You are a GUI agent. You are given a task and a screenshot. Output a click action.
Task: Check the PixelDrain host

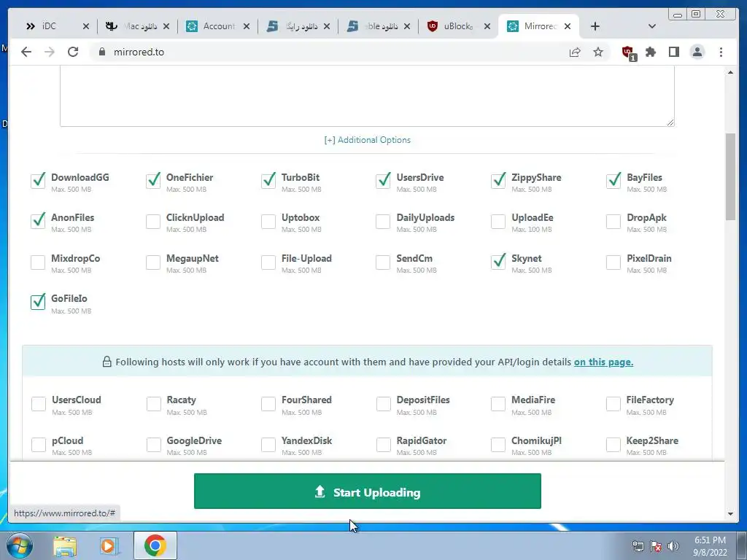point(614,262)
